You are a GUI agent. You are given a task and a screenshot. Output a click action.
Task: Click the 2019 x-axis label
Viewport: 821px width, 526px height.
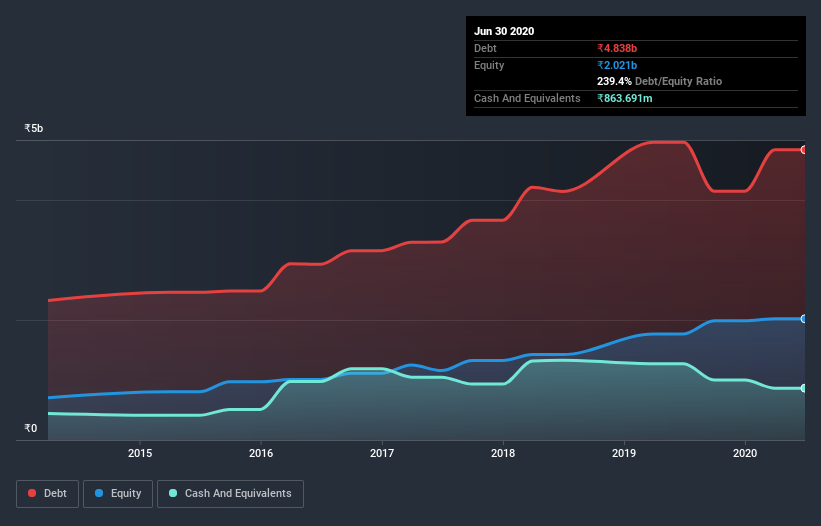[x=624, y=453]
